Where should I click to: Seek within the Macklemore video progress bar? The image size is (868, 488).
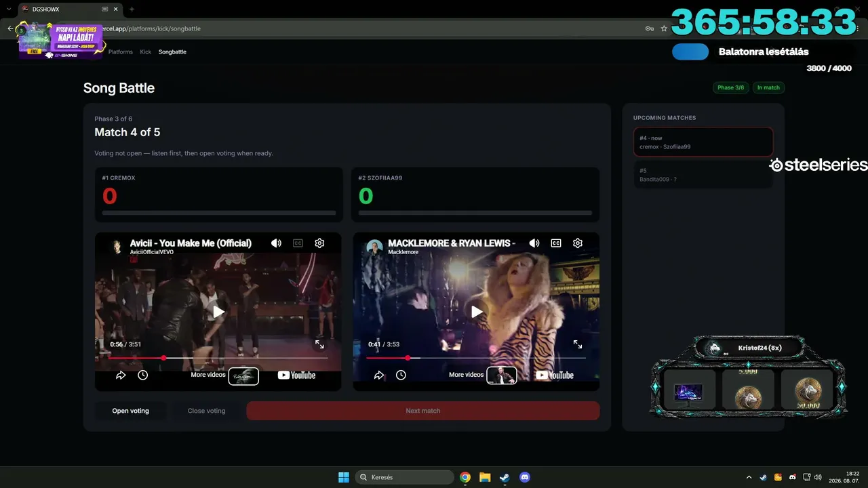(x=476, y=358)
